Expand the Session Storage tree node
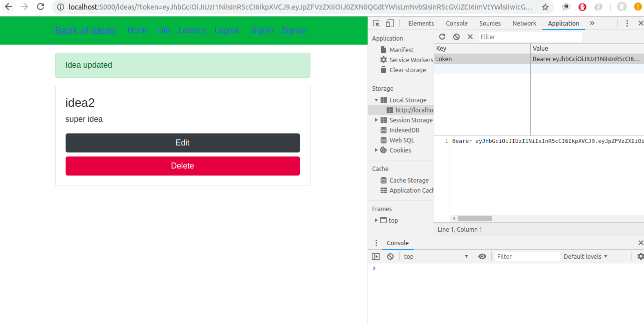The height and width of the screenshot is (323, 644). pos(377,120)
